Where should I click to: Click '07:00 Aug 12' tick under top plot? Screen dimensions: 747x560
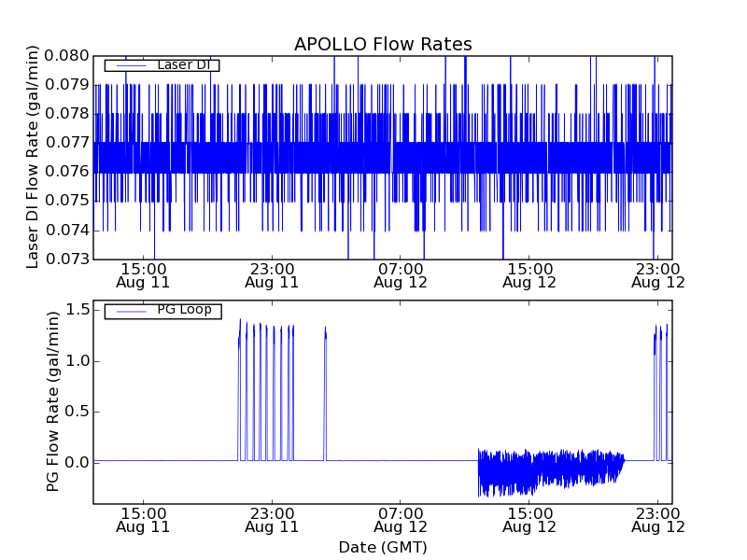(x=401, y=274)
